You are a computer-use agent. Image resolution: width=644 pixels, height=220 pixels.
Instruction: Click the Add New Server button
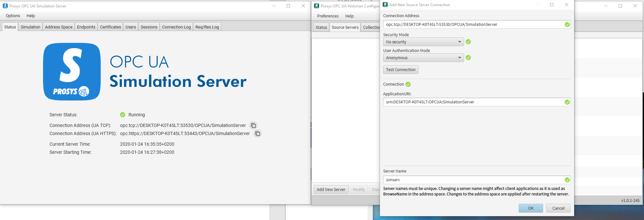pyautogui.click(x=331, y=190)
